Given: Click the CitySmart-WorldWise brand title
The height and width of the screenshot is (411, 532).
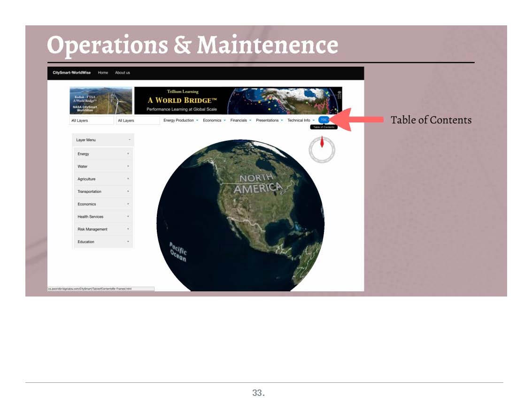Looking at the screenshot, I should [x=72, y=73].
